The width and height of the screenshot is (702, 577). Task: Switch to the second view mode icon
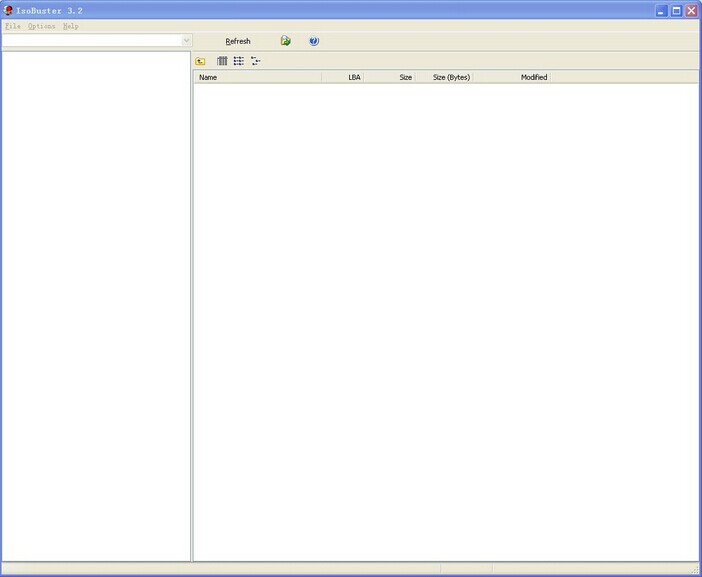pyautogui.click(x=239, y=61)
